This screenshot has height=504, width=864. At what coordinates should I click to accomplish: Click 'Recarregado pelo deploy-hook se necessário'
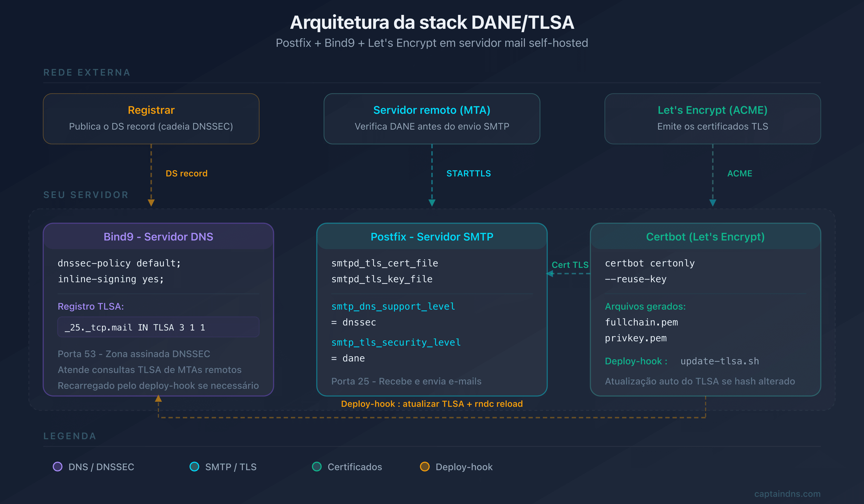[158, 386]
